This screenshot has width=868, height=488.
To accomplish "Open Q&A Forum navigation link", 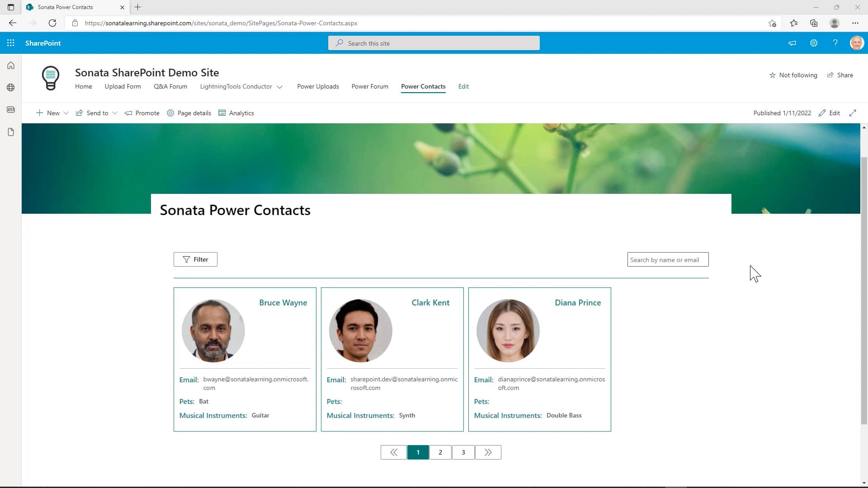I will pos(170,86).
